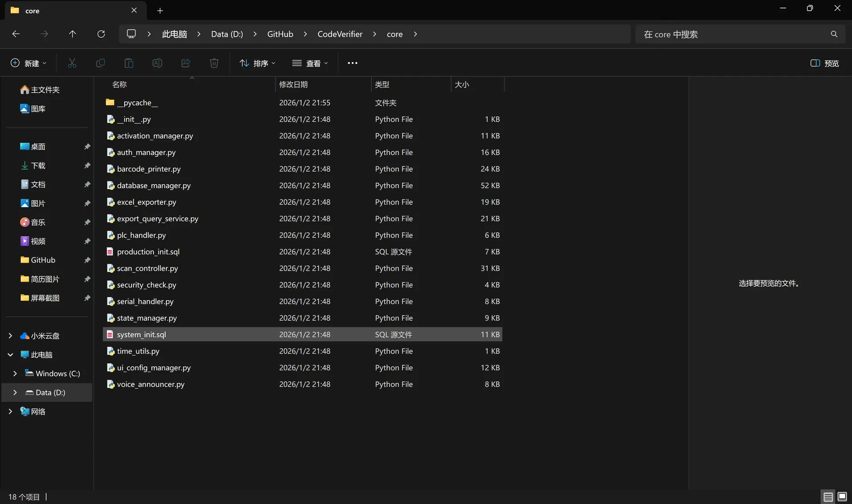852x504 pixels.
Task: Switch to large thumbnails view in status bar
Action: tap(842, 497)
